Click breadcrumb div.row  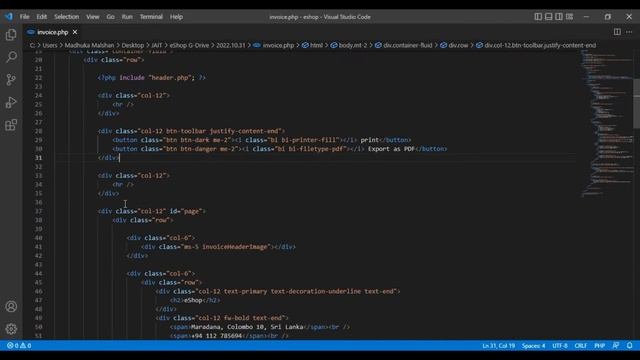pos(454,45)
